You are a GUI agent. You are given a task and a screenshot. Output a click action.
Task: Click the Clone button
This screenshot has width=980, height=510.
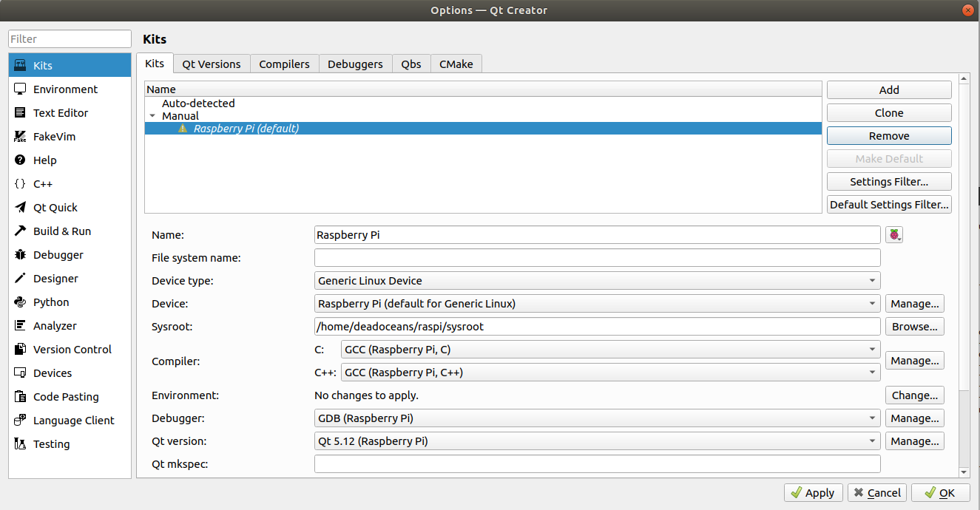[889, 113]
